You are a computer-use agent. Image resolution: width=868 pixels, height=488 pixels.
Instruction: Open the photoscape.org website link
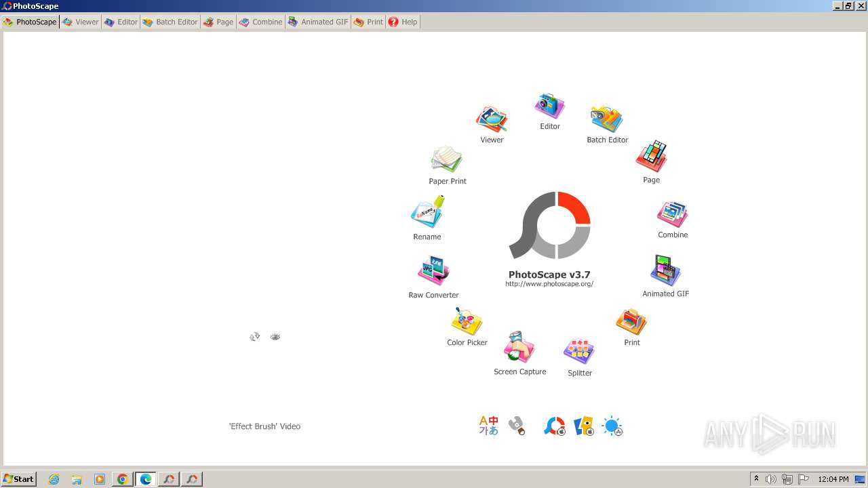[549, 284]
